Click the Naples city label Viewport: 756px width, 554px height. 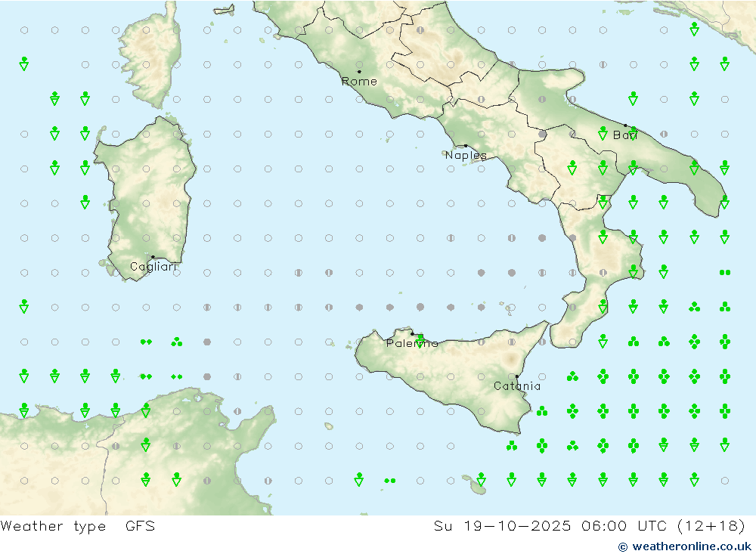(466, 155)
